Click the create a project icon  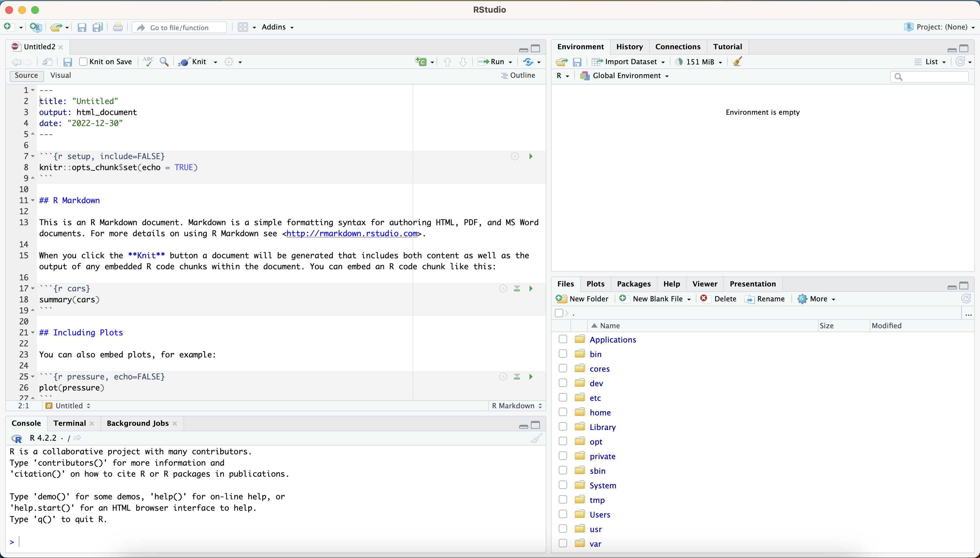click(x=36, y=27)
